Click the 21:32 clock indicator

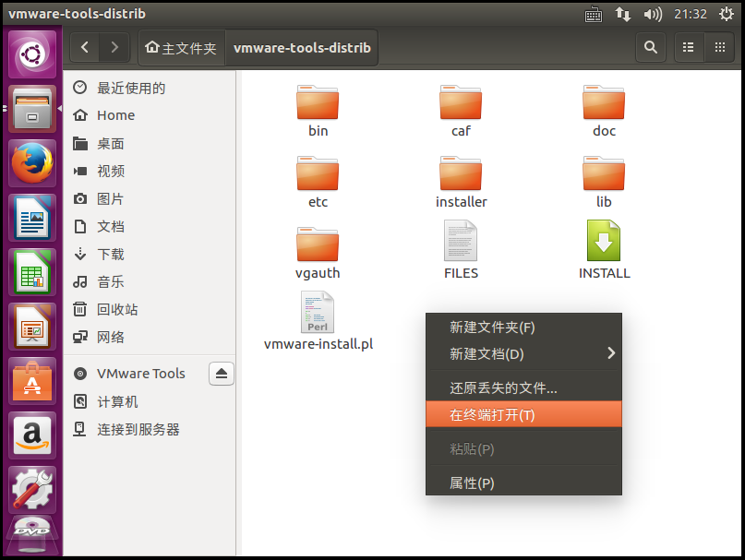click(x=691, y=14)
